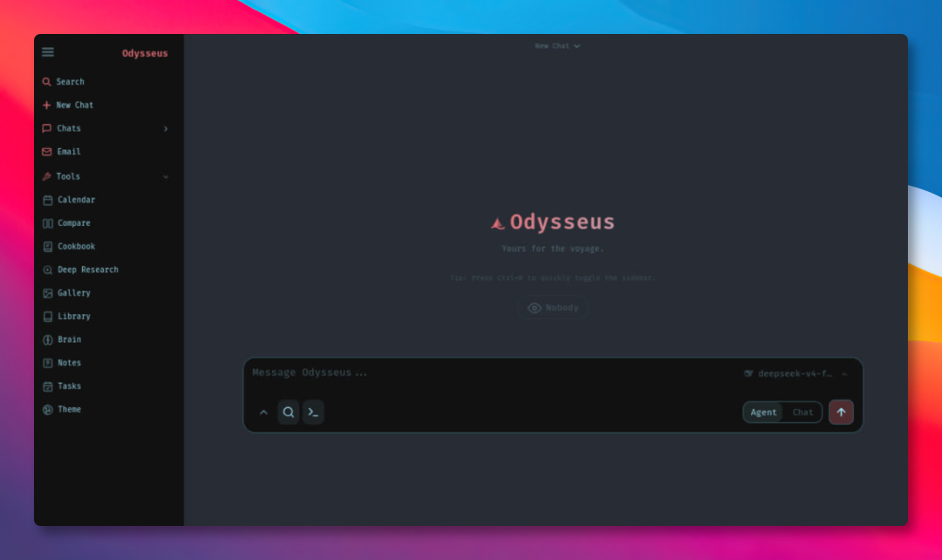Click the Brain icon
Screen dimensions: 942x560
click(48, 340)
